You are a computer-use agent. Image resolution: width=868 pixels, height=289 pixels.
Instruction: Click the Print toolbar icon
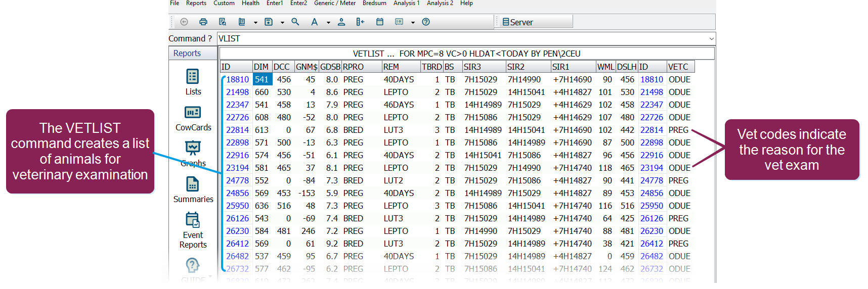(203, 22)
